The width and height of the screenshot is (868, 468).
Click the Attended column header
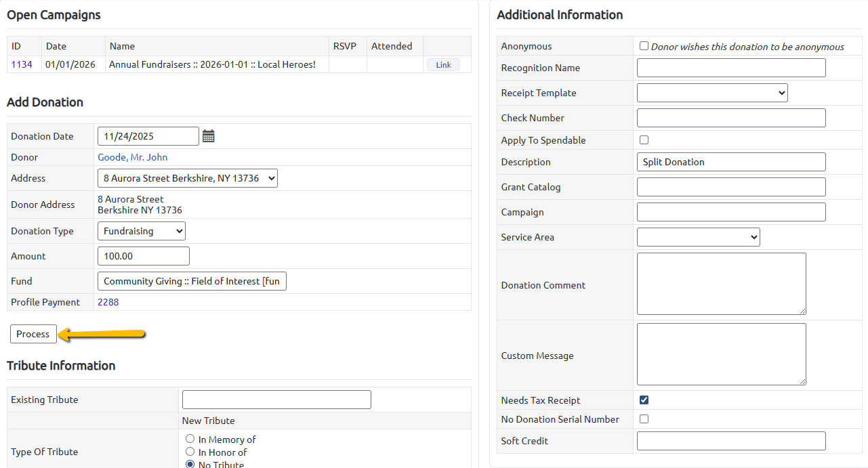395,46
